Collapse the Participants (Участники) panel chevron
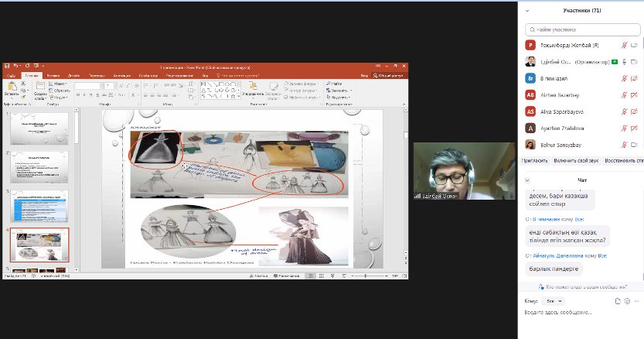Image resolution: width=644 pixels, height=339 pixels. [526, 12]
